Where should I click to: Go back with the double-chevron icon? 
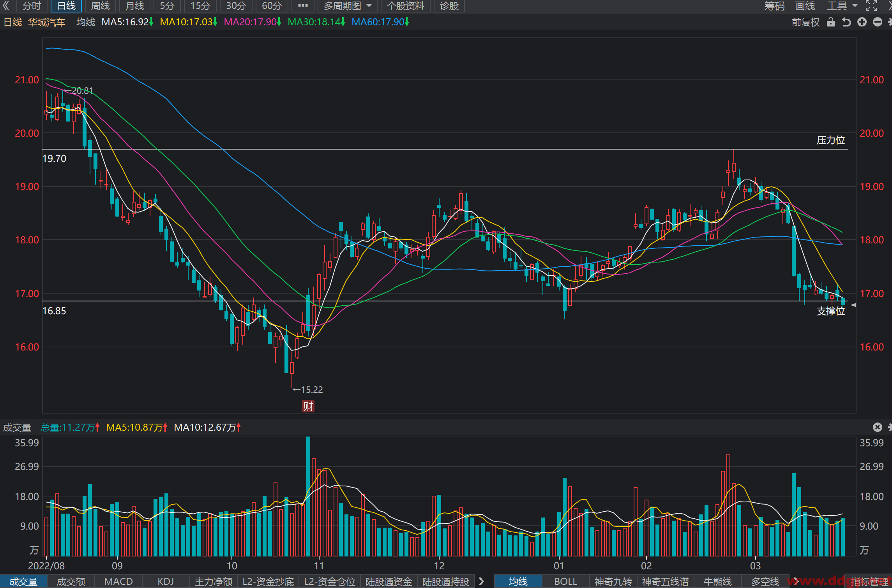coord(6,6)
